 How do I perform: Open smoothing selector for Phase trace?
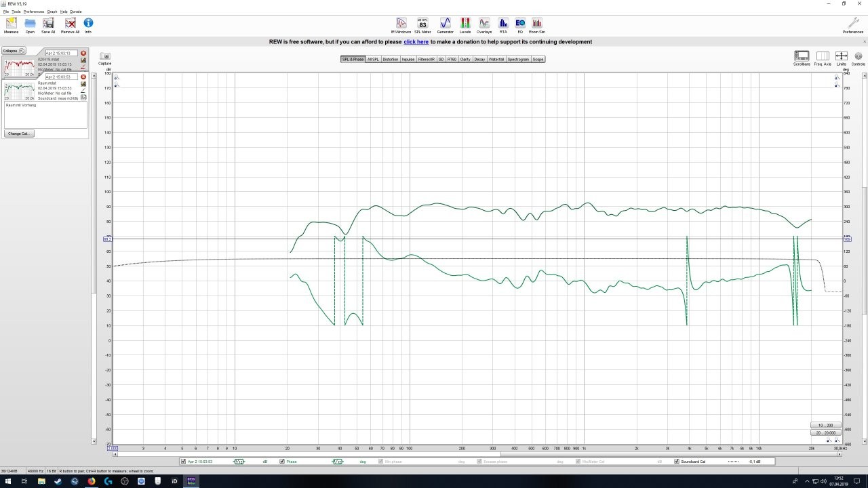(x=337, y=462)
